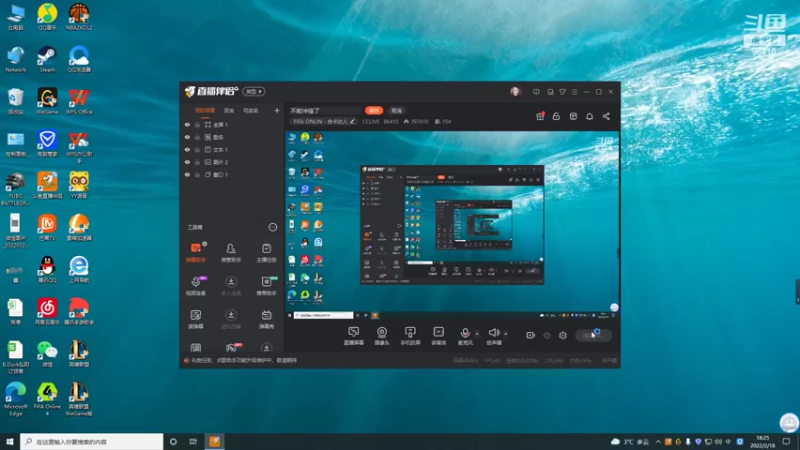
Task: Click the speaker icon in bottom toolbar
Action: [493, 333]
